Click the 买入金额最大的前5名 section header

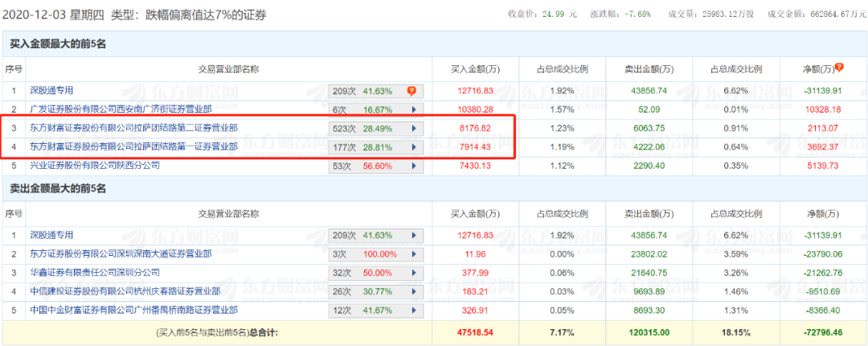[x=58, y=44]
